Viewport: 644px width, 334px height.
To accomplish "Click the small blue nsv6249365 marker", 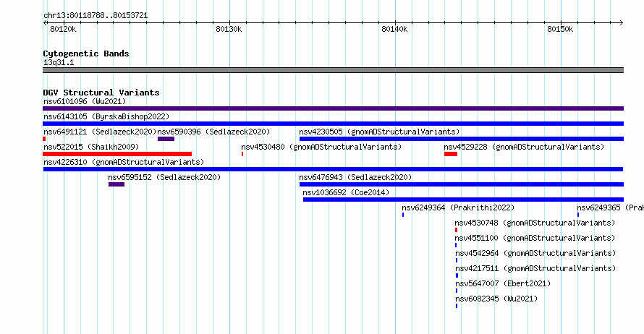I will [x=578, y=215].
